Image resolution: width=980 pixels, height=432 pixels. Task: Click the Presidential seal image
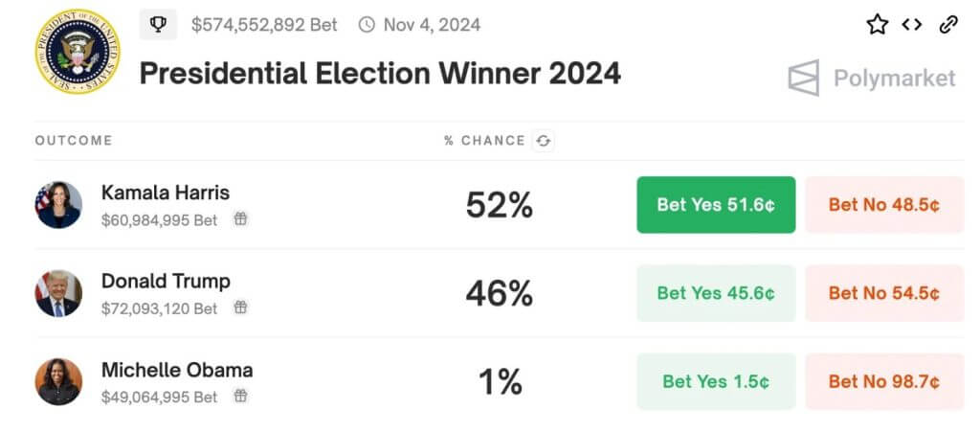[78, 52]
